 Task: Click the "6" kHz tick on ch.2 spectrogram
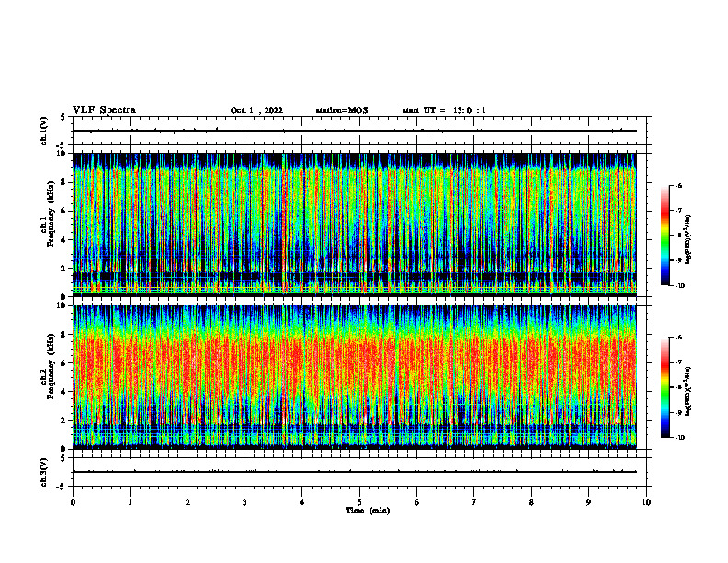pyautogui.click(x=64, y=363)
